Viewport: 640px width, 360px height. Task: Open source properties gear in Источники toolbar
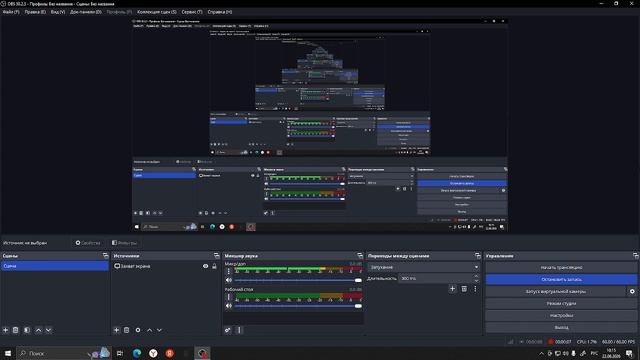tap(138, 330)
